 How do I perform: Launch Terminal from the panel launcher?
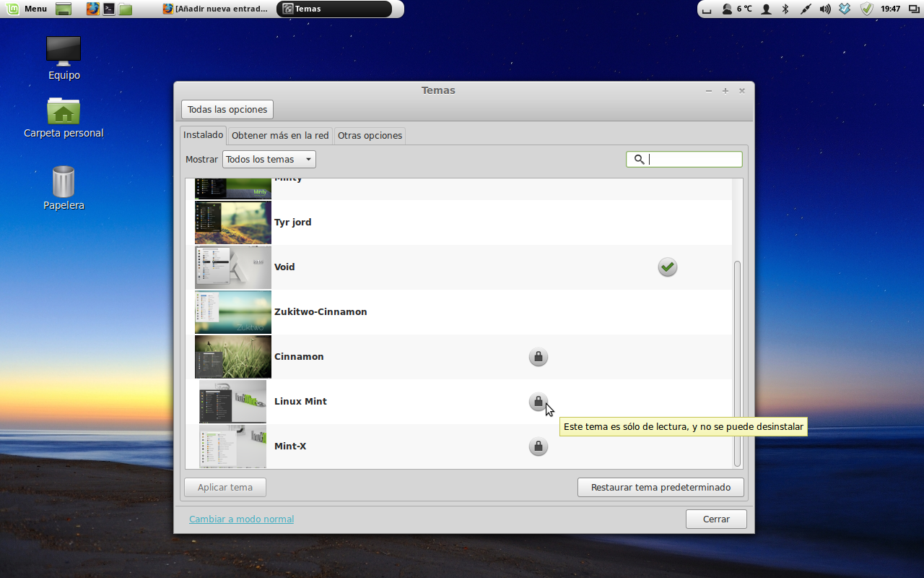[x=108, y=9]
